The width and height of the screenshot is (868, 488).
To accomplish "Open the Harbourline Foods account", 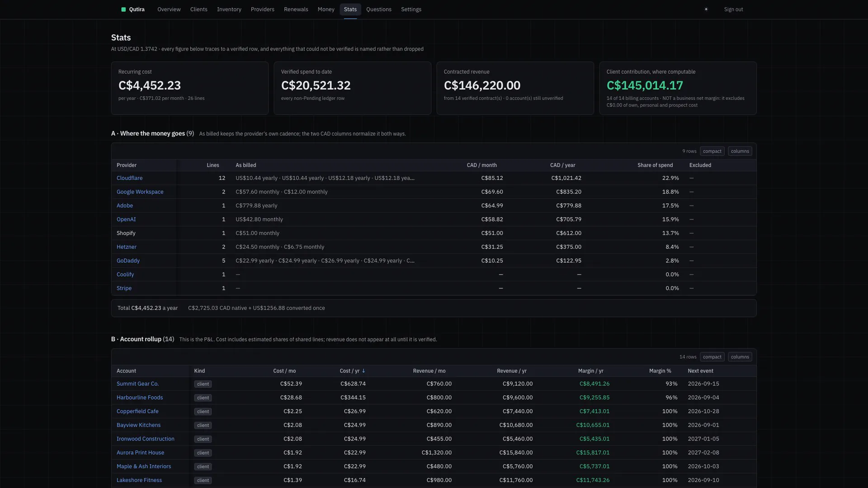I will pyautogui.click(x=140, y=398).
